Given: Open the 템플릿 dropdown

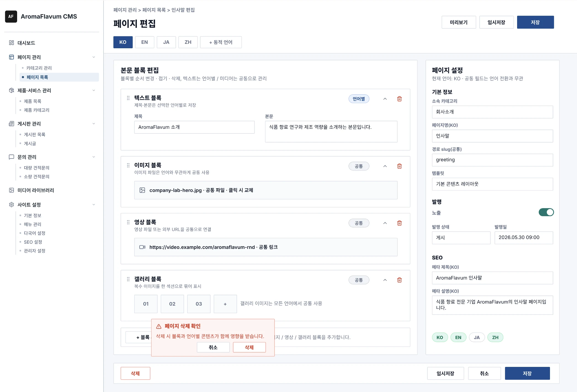Looking at the screenshot, I should click(492, 184).
